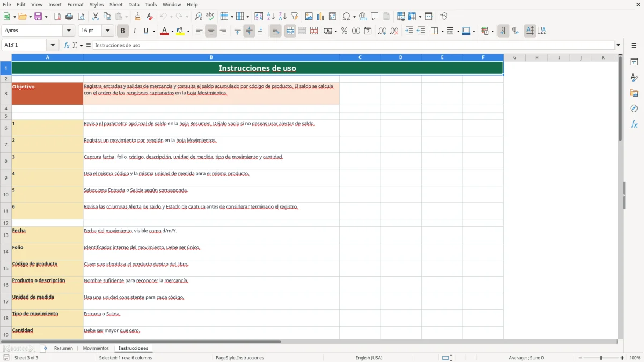This screenshot has width=644, height=362.
Task: Open Function Wizard next to Name Box
Action: pyautogui.click(x=67, y=45)
